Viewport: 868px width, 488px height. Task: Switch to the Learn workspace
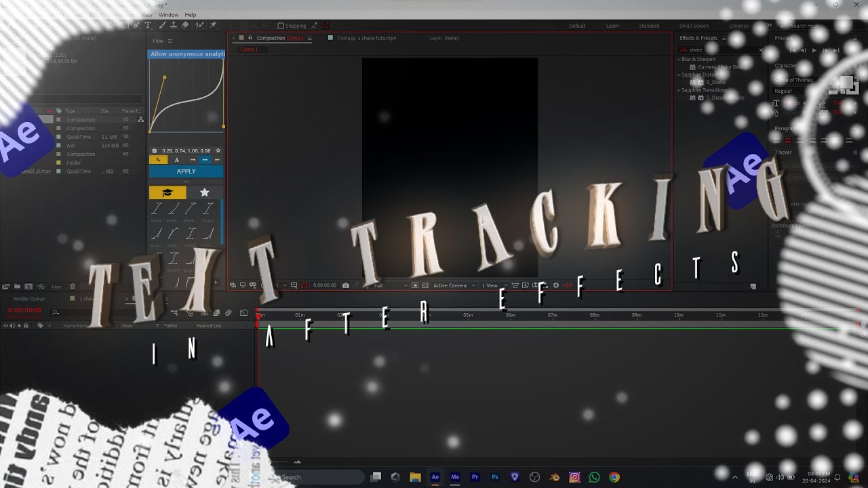pyautogui.click(x=612, y=26)
